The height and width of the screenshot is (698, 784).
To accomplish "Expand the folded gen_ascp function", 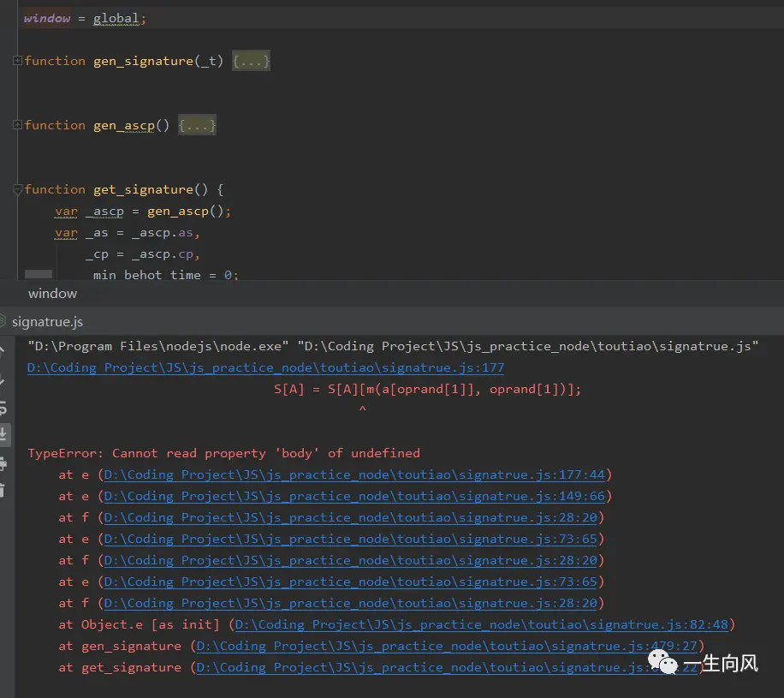I will pos(17,124).
